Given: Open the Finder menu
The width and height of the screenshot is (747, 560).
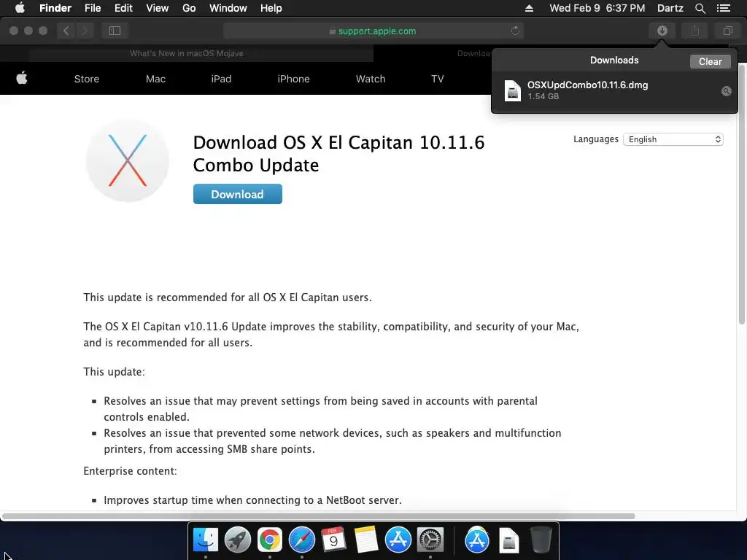Looking at the screenshot, I should tap(55, 8).
